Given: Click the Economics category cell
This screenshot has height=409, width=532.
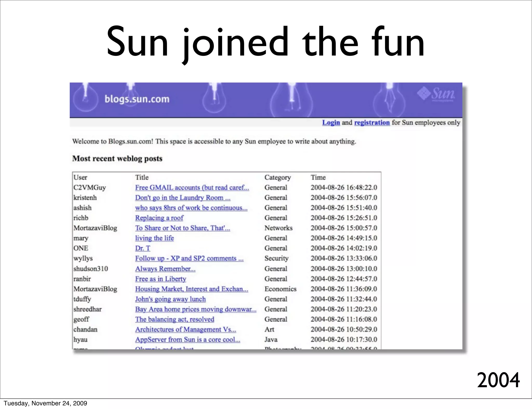Looking at the screenshot, I should [281, 289].
